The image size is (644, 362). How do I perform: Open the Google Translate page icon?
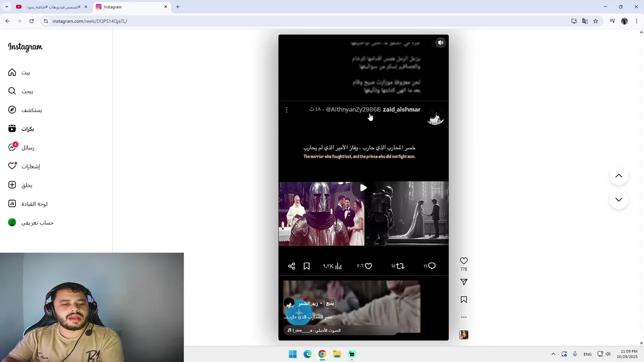coord(585,21)
